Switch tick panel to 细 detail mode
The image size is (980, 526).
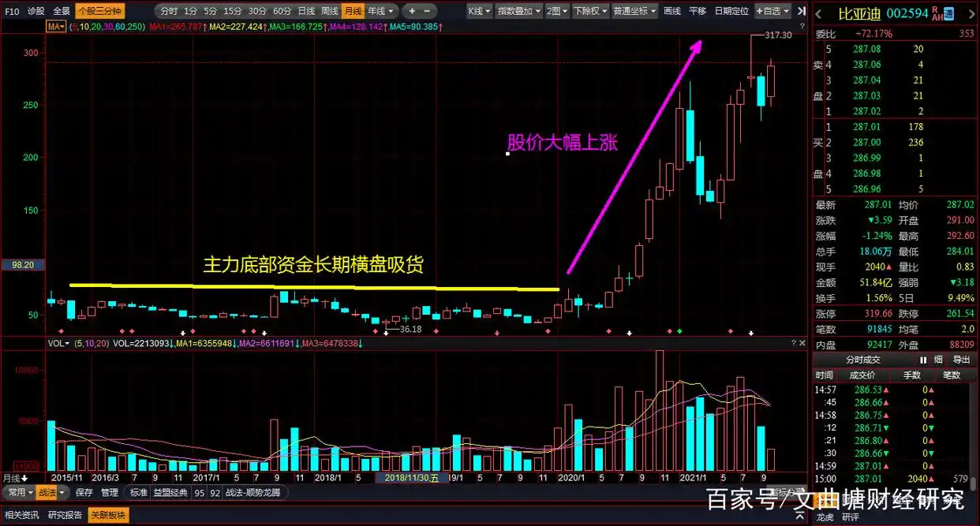[x=939, y=360]
